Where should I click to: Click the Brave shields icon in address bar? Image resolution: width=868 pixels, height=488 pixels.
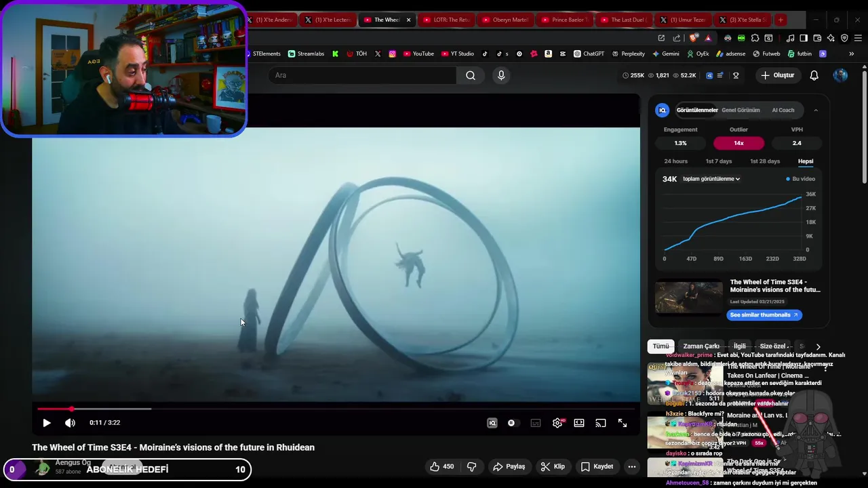point(693,38)
